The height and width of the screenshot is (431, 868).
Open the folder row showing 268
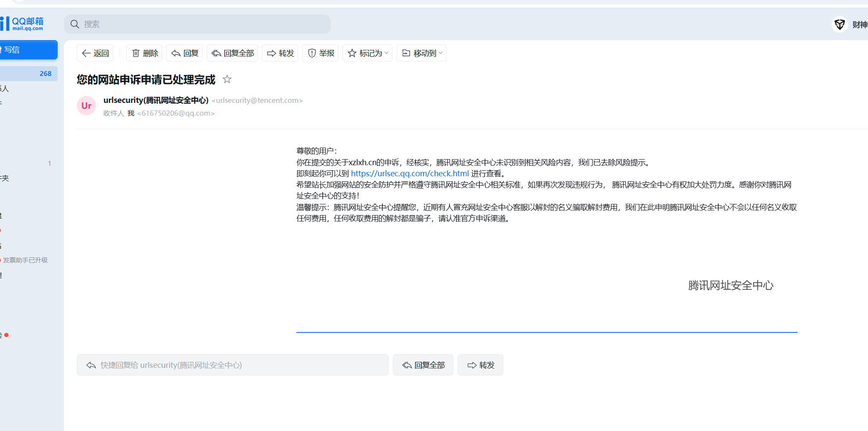point(29,73)
